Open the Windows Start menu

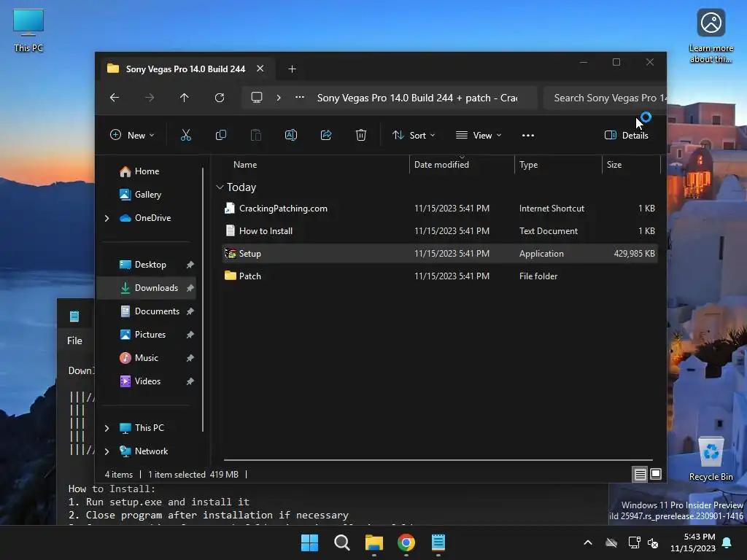pyautogui.click(x=309, y=542)
